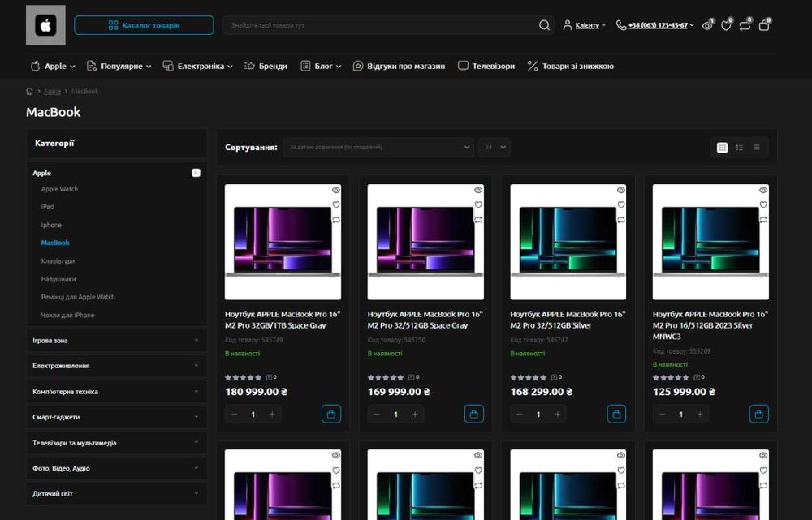
Task: Open the items per page dropdown
Action: (x=495, y=148)
